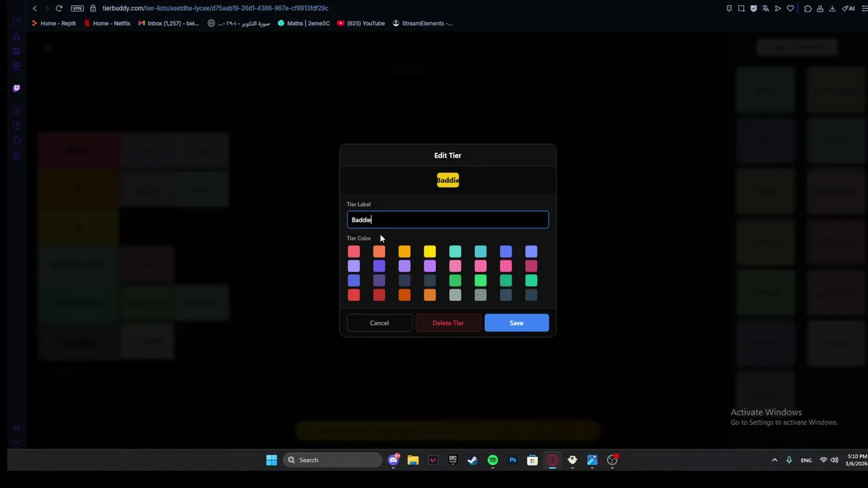Click the microphone tray icon
The width and height of the screenshot is (868, 488).
[x=789, y=460]
